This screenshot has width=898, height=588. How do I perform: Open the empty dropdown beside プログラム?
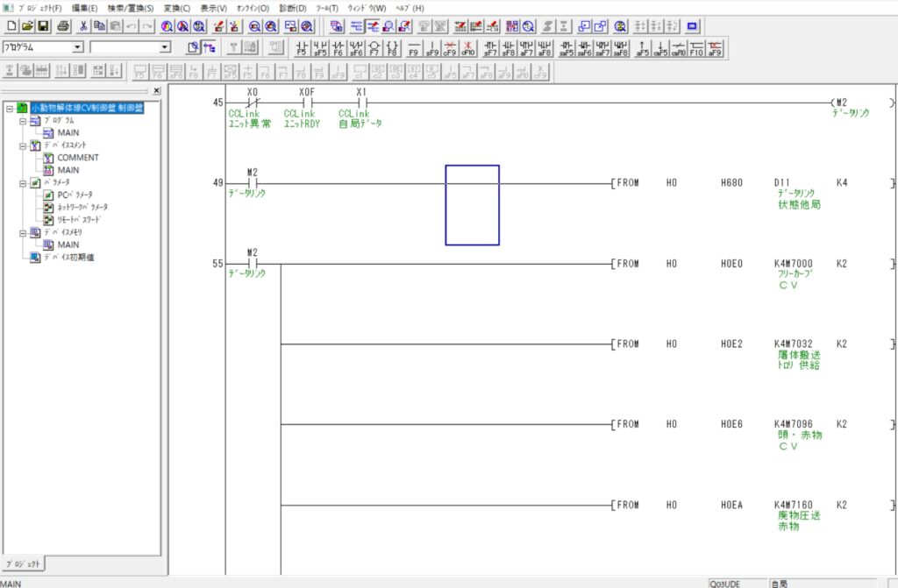point(165,46)
